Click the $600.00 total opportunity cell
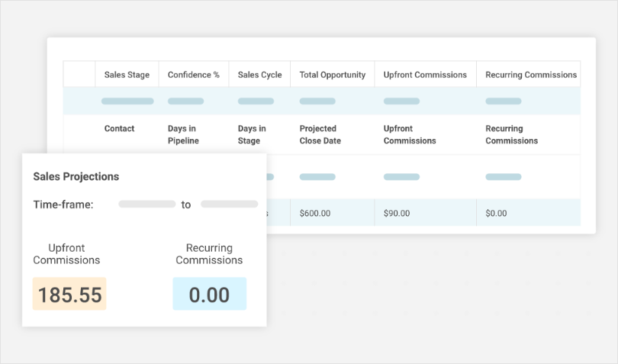The height and width of the screenshot is (364, 618). click(332, 213)
